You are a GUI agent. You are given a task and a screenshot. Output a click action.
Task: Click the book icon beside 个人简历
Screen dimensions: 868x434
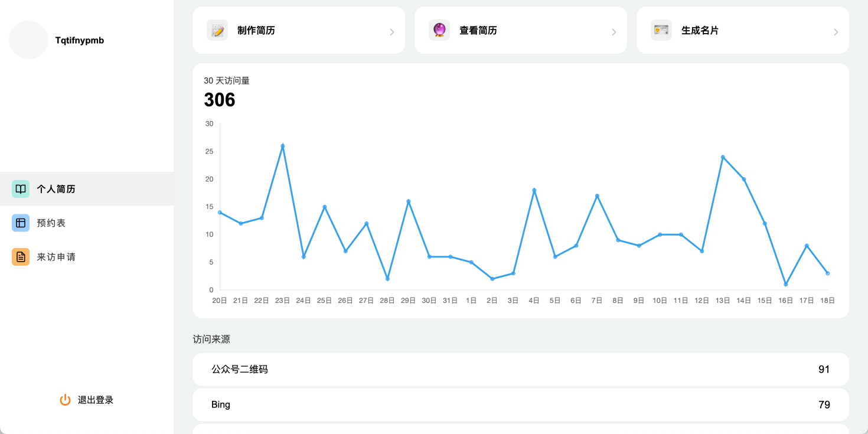[21, 189]
